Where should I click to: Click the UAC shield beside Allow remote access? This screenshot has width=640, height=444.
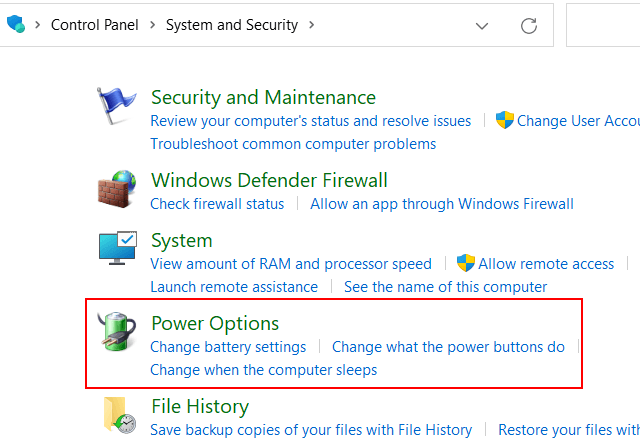pos(466,263)
